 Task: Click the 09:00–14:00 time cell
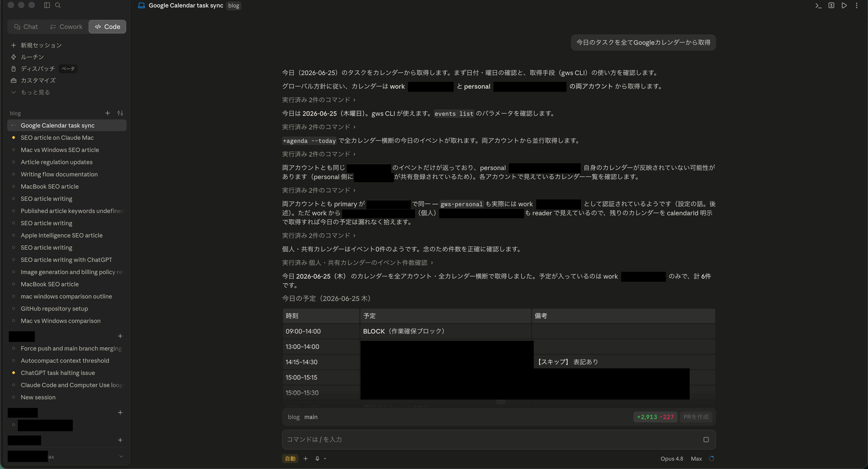[x=321, y=332]
